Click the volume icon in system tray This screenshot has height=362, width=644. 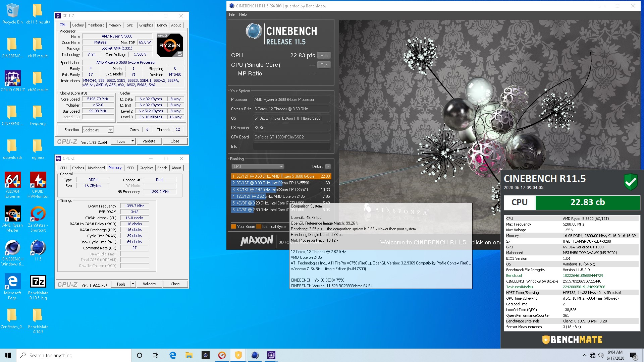[x=600, y=355]
